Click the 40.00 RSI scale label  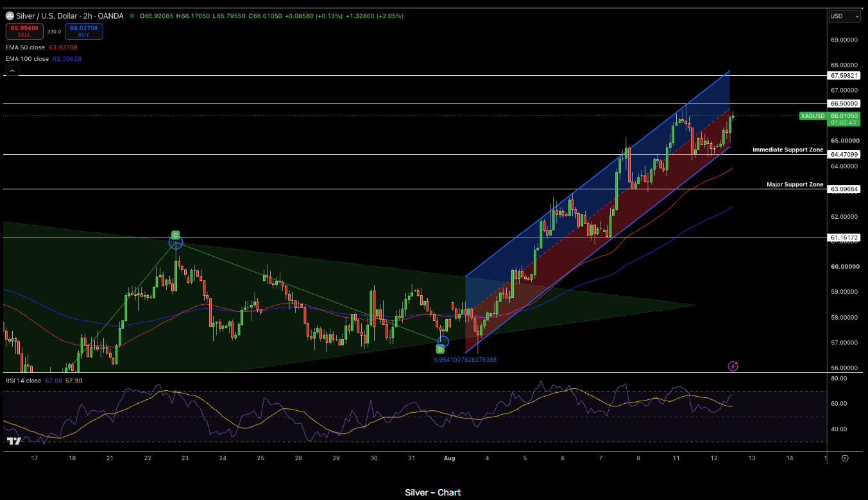(839, 429)
